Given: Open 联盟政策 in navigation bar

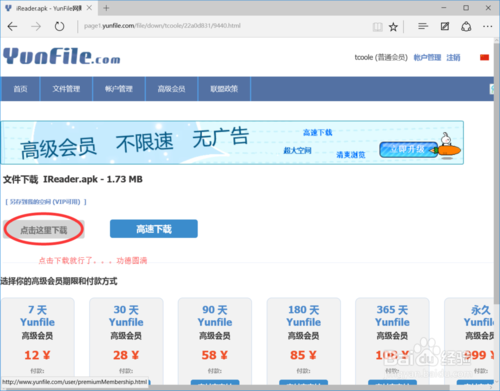Looking at the screenshot, I should tap(224, 89).
